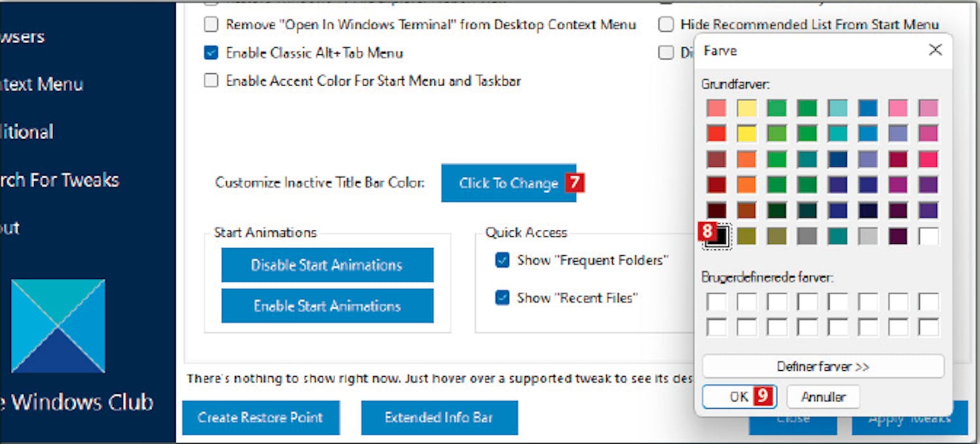Go to Search For Tweaks section

59,180
